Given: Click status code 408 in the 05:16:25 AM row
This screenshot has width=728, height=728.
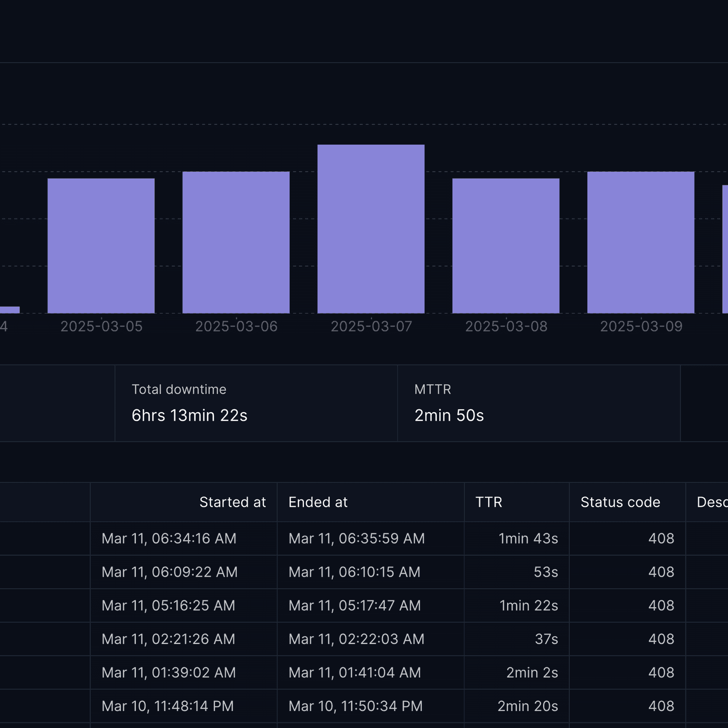Looking at the screenshot, I should tap(662, 606).
